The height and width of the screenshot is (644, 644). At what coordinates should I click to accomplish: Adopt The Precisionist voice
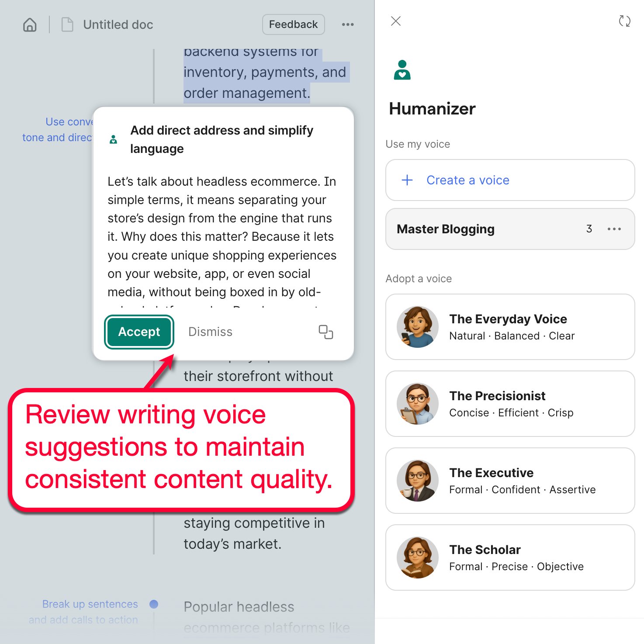point(509,404)
